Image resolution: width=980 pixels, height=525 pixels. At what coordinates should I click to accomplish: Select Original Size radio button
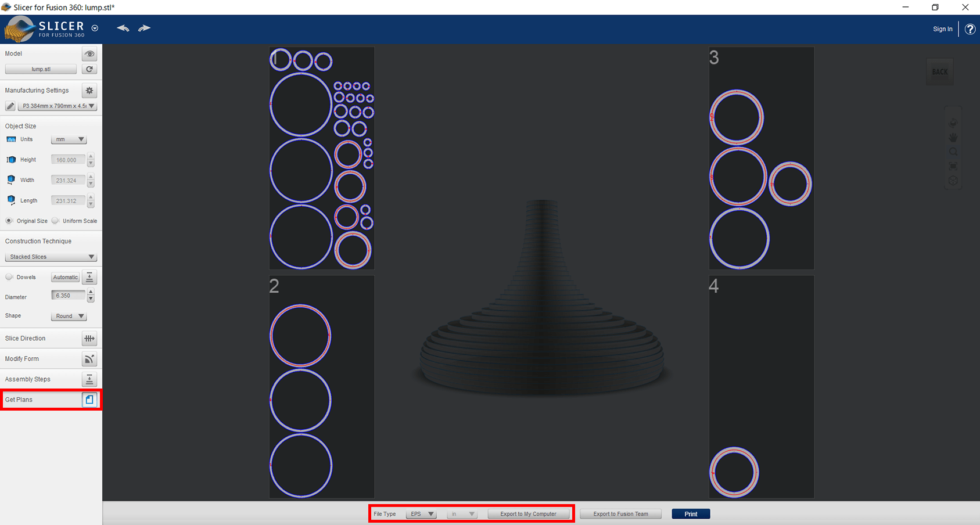[x=9, y=221]
